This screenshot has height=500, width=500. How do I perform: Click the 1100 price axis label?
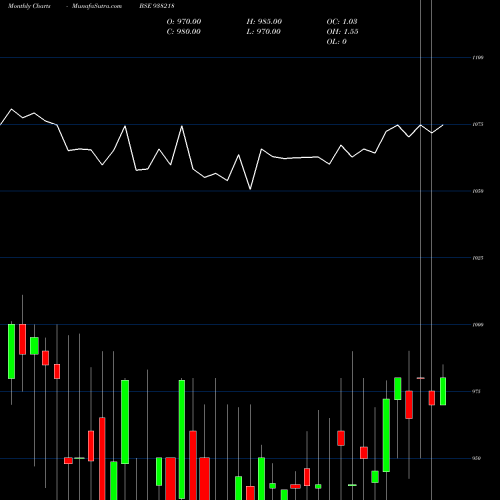pos(478,58)
